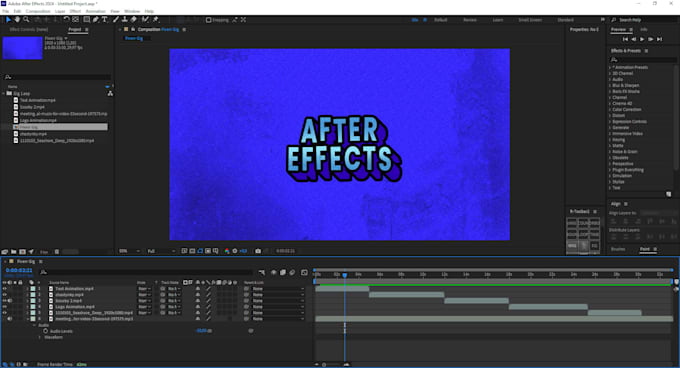Screen dimensions: 680x368
Task: Select Text Animation.mp4 in Project panel
Action: point(38,100)
